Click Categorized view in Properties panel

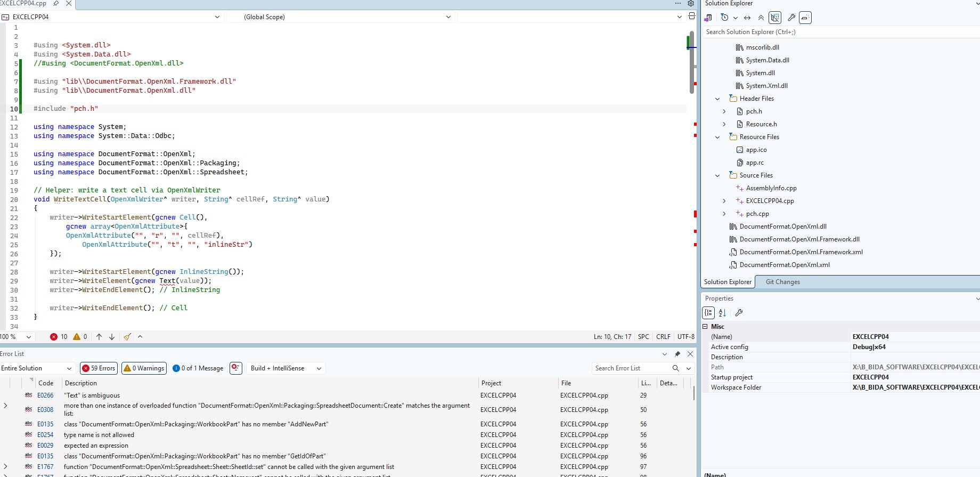coord(708,313)
